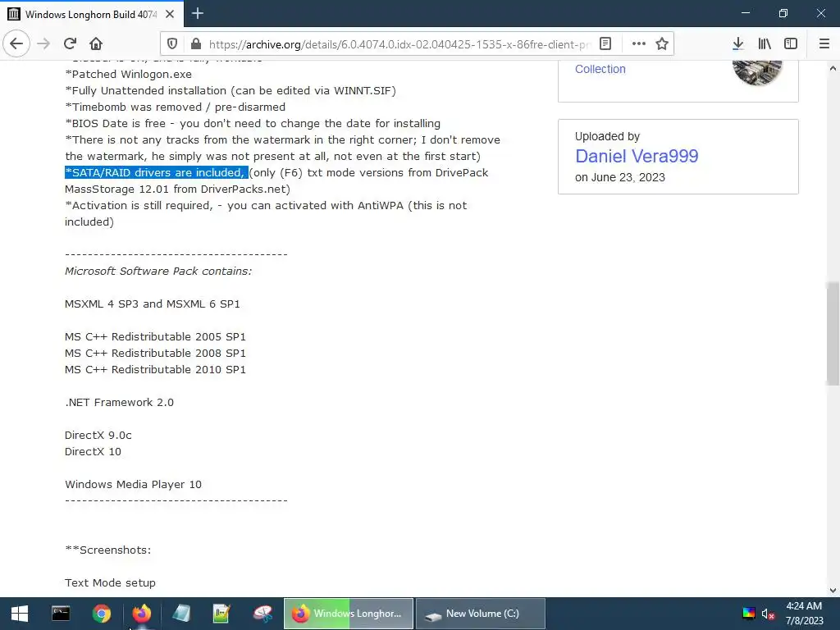Open the downloads panel
Image resolution: width=840 pixels, height=630 pixels.
tap(738, 43)
